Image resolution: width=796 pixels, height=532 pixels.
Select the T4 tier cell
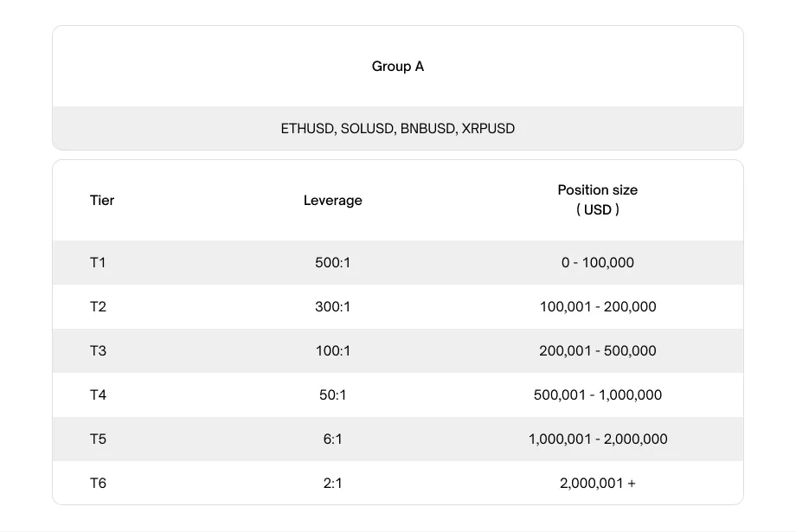pos(98,395)
